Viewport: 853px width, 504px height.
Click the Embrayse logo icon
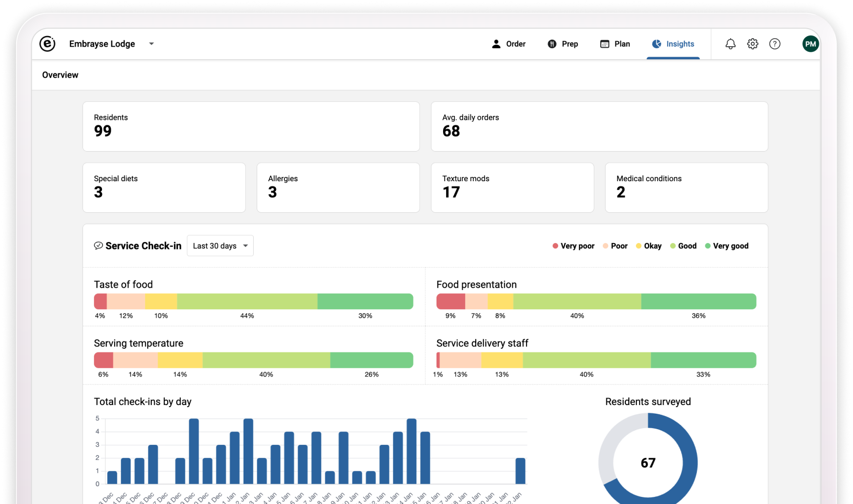pyautogui.click(x=47, y=44)
